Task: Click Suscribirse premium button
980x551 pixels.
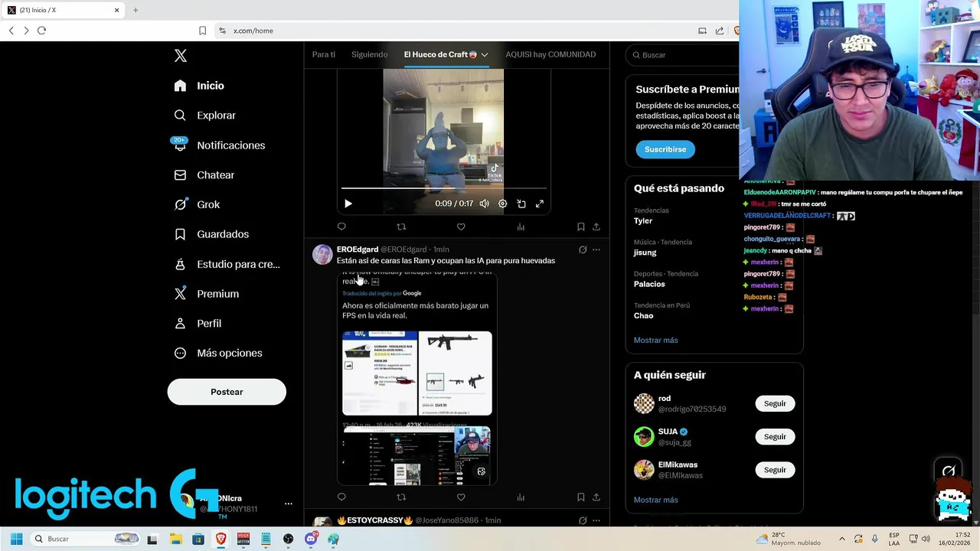Action: point(665,149)
